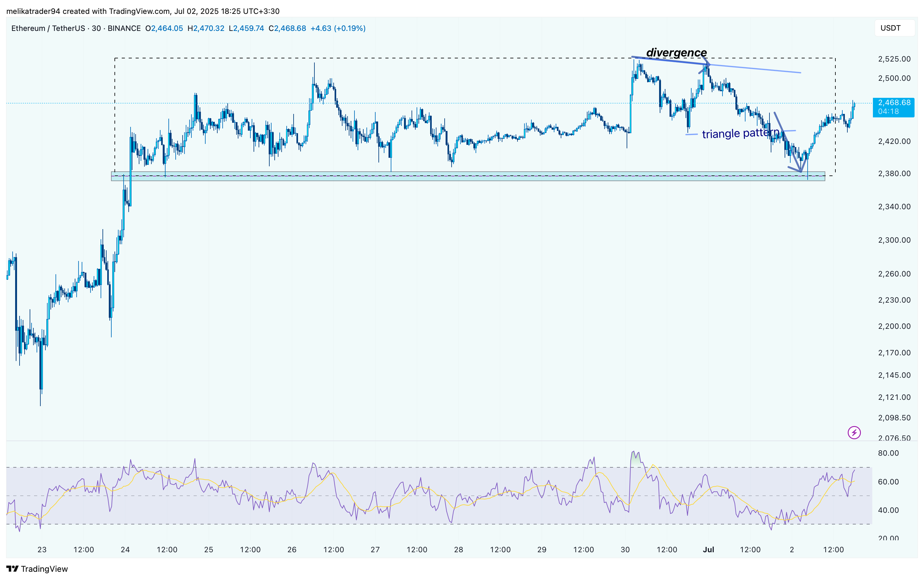Viewport: 924px width, 580px height.
Task: Click the date label 27 on time axis
Action: tap(375, 550)
